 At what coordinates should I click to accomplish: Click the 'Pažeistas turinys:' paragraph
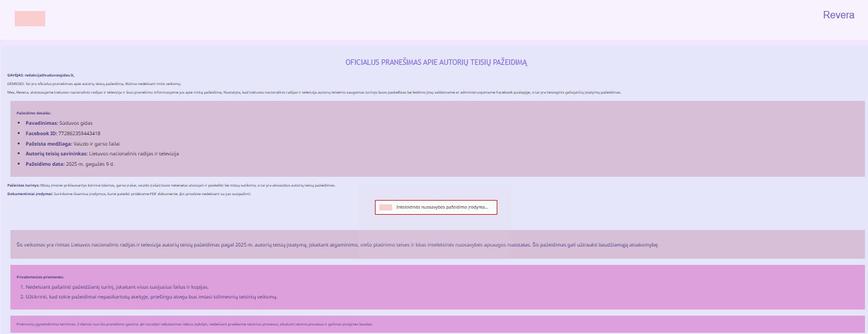click(171, 185)
